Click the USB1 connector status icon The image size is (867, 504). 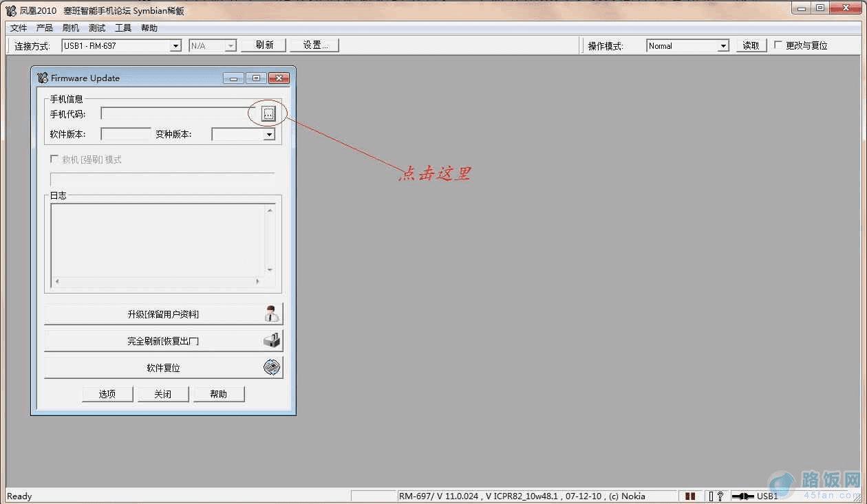coord(743,496)
